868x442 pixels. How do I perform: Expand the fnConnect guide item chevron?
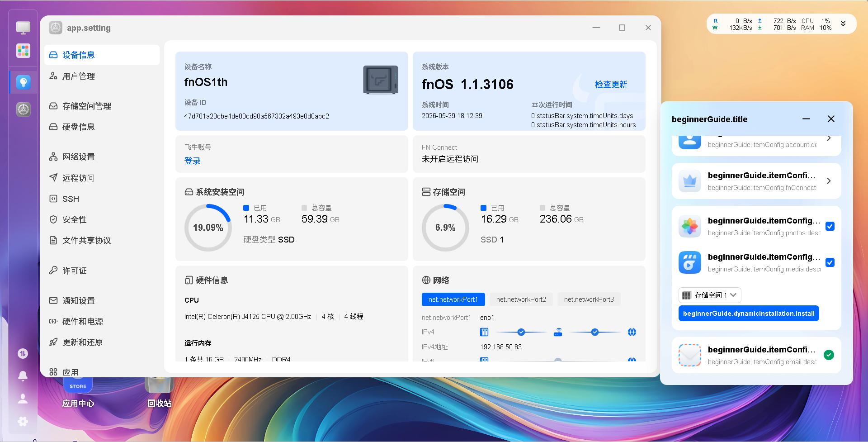click(x=829, y=181)
